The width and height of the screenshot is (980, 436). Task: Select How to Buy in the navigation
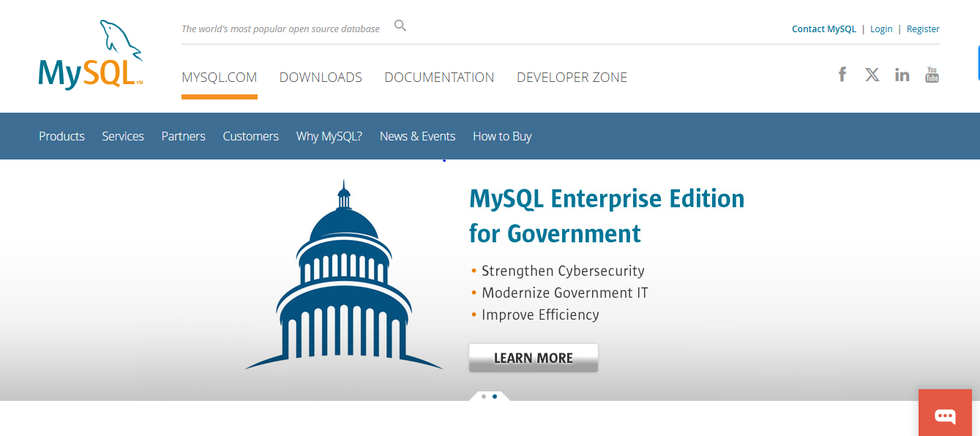click(502, 136)
